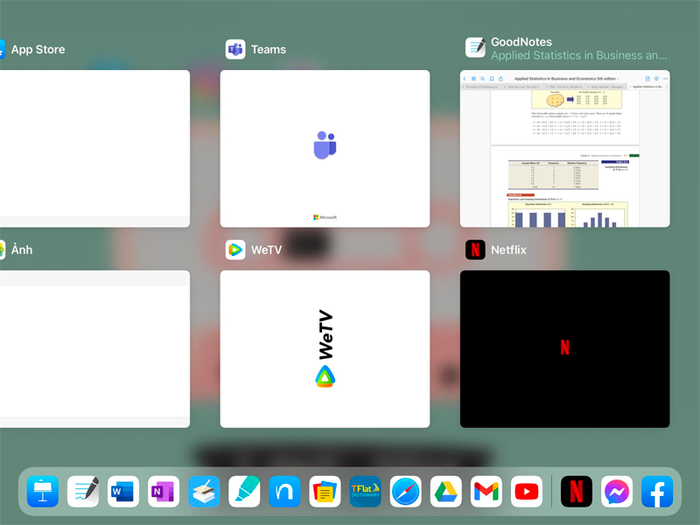Image resolution: width=700 pixels, height=525 pixels.
Task: Launch TFlat Dictionary app
Action: 365,491
